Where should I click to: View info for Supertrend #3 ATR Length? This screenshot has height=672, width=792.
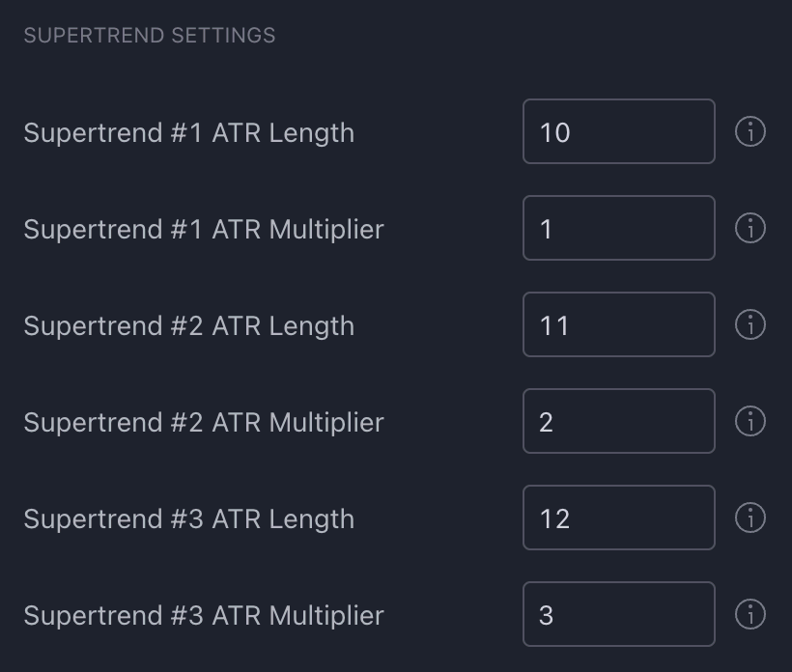750,518
